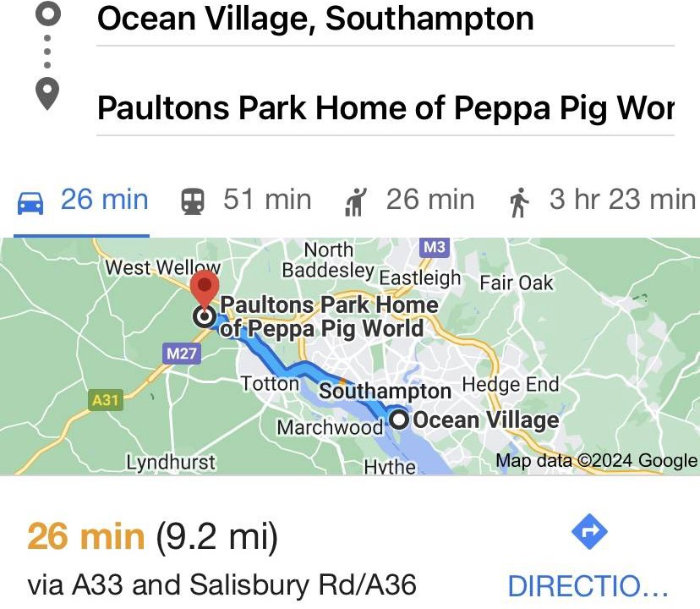Click the destination pin icon
700x609 pixels.
tap(47, 92)
